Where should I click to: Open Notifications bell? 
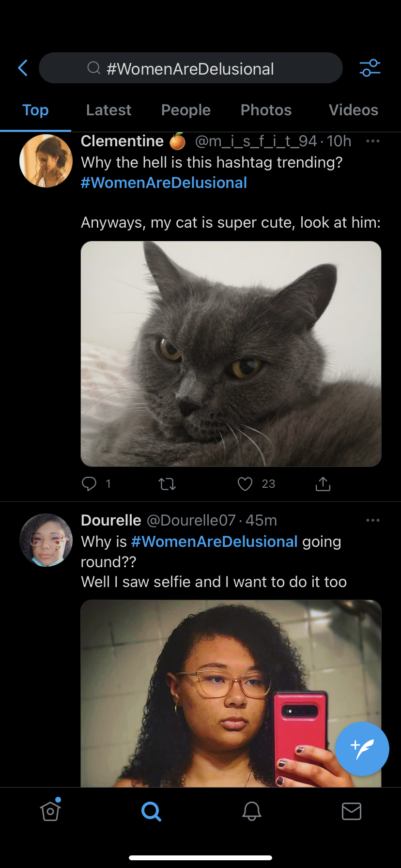(252, 811)
